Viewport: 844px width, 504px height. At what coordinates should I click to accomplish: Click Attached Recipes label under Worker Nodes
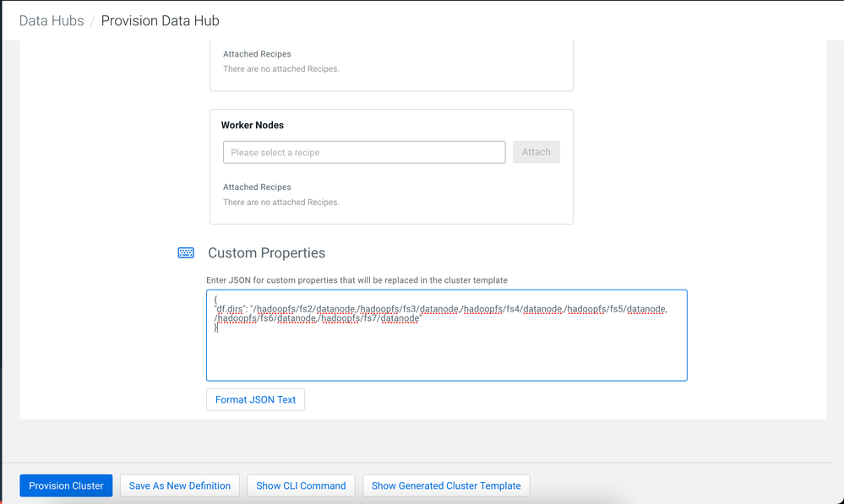tap(257, 187)
